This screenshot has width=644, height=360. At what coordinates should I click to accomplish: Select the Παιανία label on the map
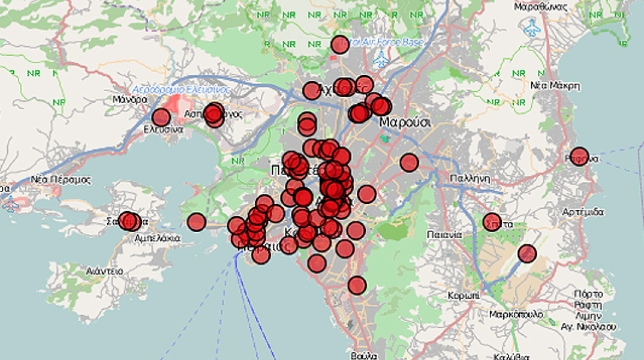coord(444,235)
